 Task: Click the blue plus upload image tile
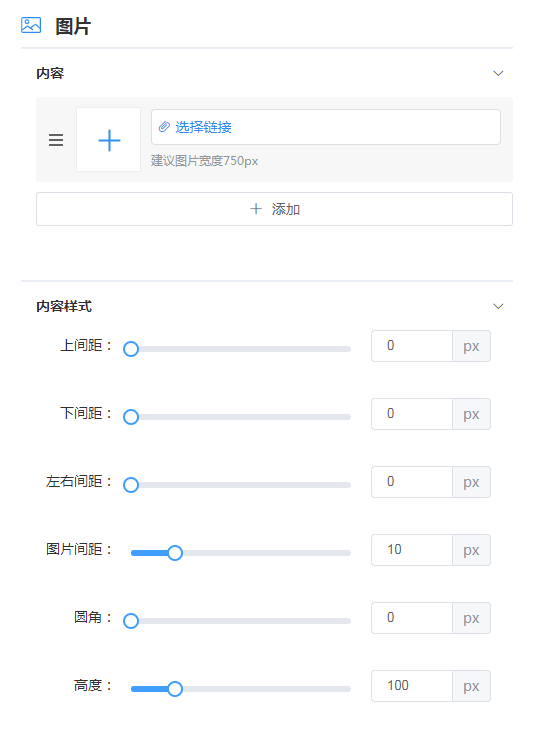[109, 140]
